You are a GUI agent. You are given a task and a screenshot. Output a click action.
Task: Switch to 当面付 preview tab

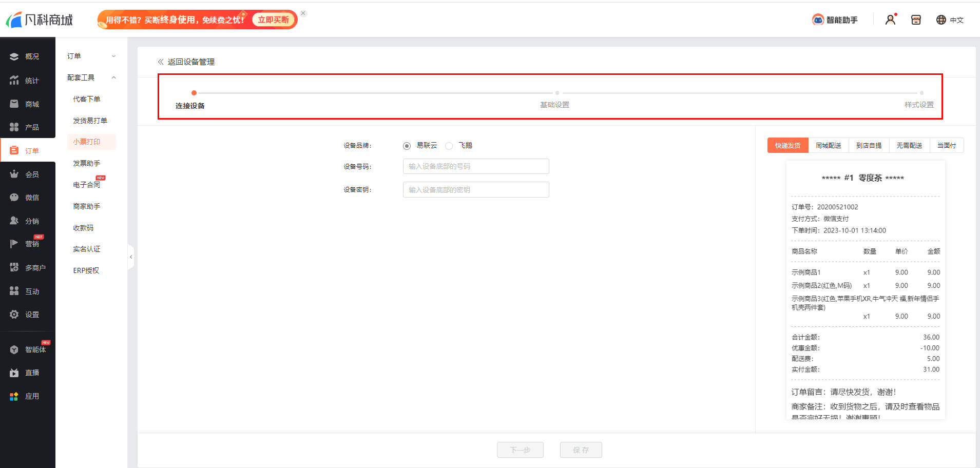[947, 145]
